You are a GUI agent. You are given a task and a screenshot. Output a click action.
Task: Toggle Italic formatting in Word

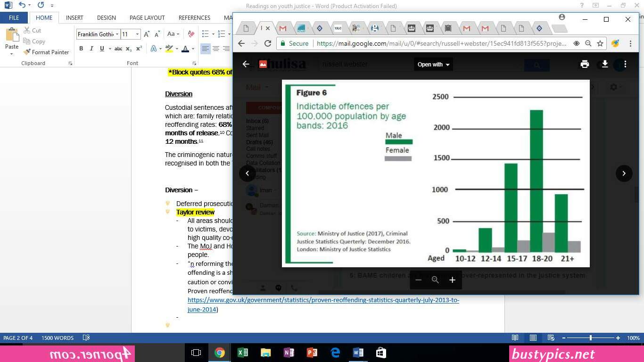click(91, 49)
